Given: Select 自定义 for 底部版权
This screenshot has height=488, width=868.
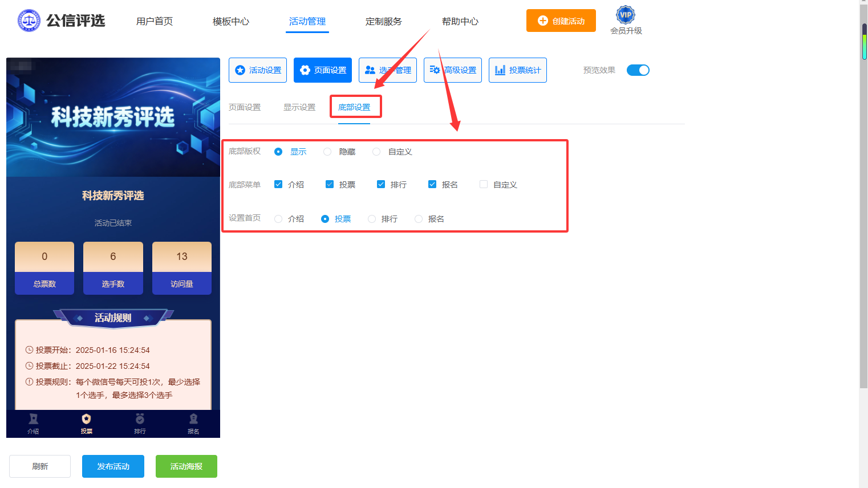Looking at the screenshot, I should (x=376, y=152).
